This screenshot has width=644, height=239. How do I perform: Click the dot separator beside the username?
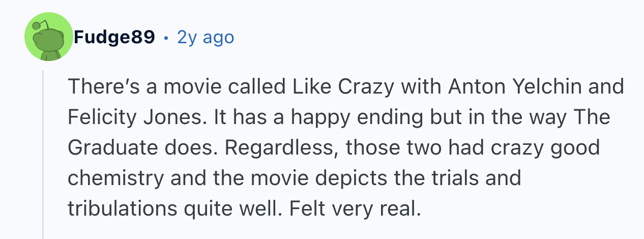click(166, 38)
